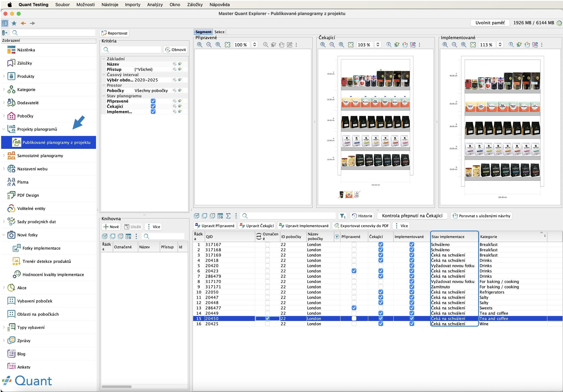Click horizontal scrollbar in Knihovna panel
Screen dimensions: 563x392
(117, 387)
